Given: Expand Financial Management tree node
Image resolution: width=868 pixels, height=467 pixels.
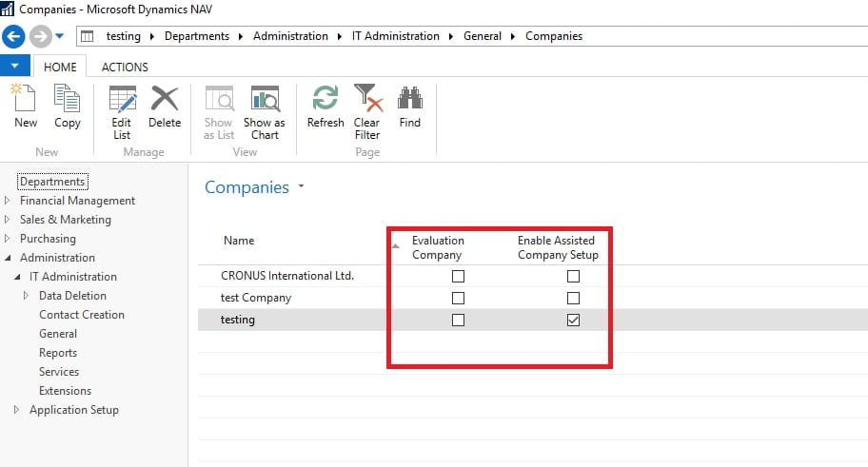Looking at the screenshot, I should coord(8,201).
